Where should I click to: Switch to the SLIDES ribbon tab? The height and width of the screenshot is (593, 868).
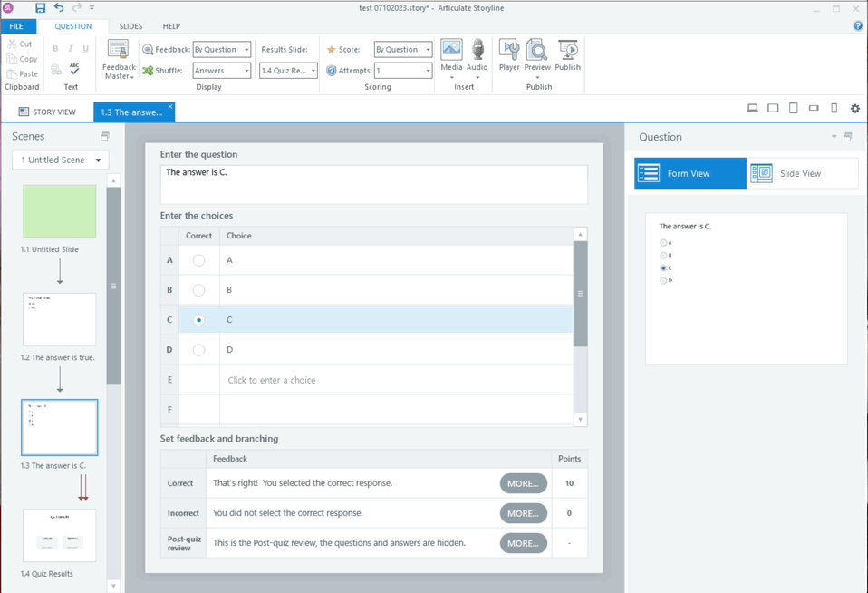130,26
